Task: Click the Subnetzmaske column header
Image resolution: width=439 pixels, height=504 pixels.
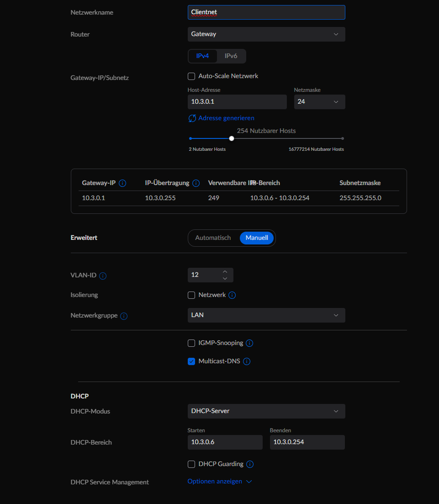Action: pyautogui.click(x=360, y=183)
